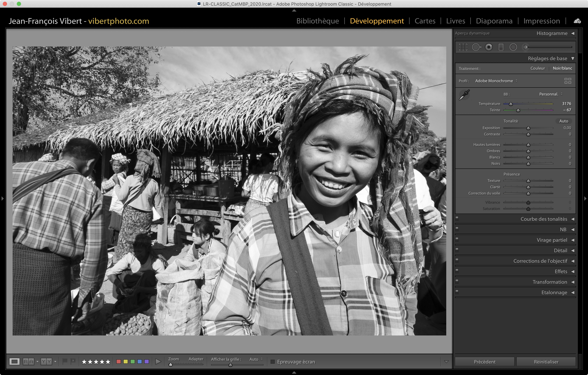
Task: Select the Red Eye Correction tool
Action: pyautogui.click(x=489, y=47)
